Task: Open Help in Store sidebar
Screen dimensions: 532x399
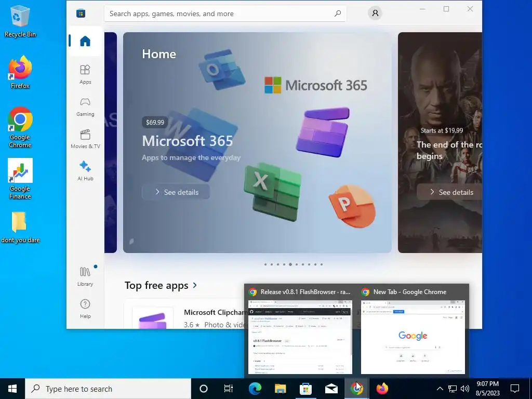Action: coord(85,309)
